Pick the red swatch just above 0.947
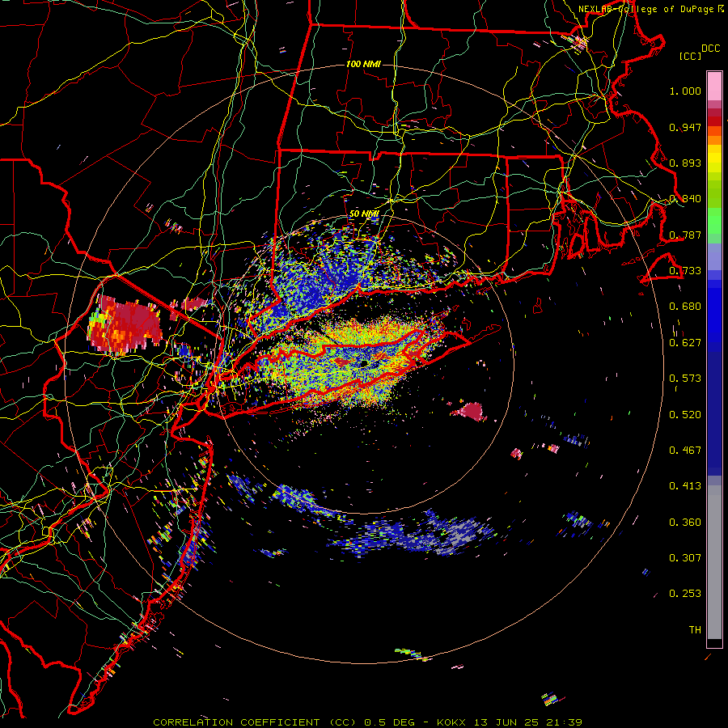 (x=714, y=121)
